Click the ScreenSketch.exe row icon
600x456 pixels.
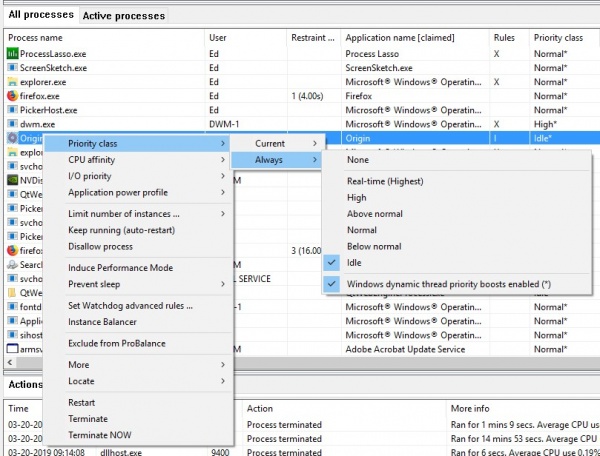[12, 67]
